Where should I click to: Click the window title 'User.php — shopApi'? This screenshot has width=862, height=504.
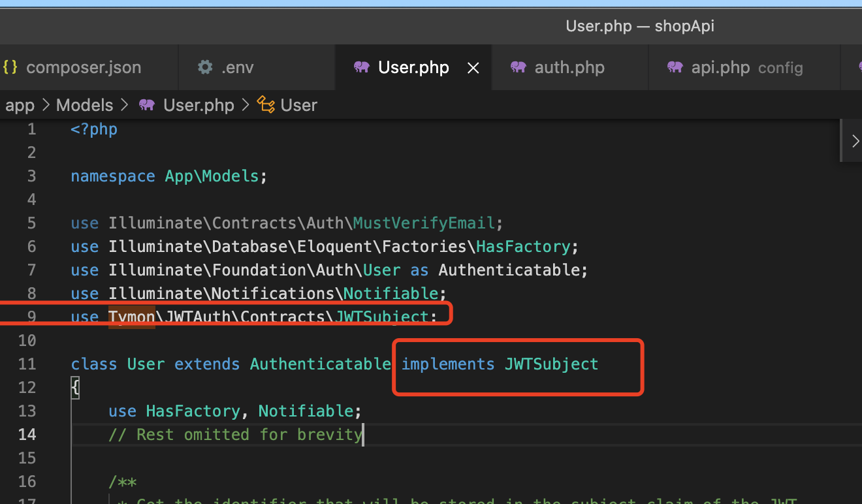(x=640, y=25)
